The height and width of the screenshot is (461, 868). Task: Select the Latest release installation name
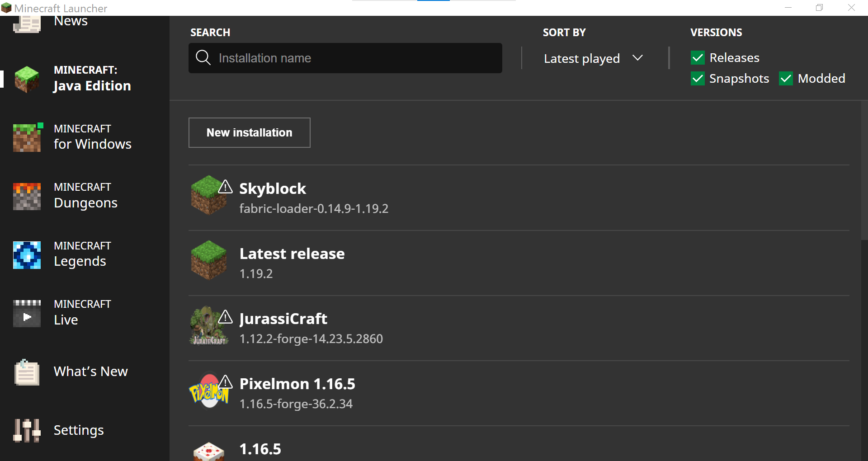[x=292, y=254]
